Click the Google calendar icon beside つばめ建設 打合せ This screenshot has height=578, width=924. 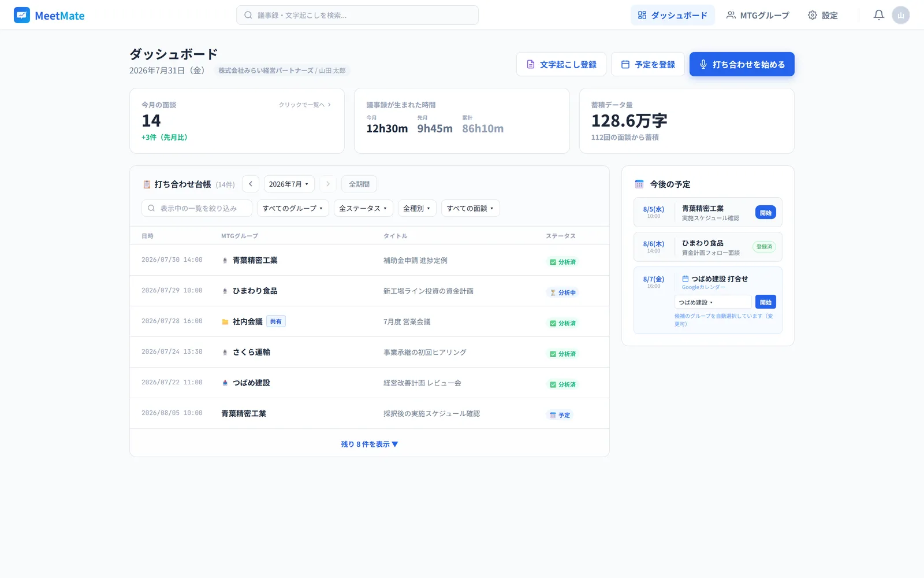(685, 279)
